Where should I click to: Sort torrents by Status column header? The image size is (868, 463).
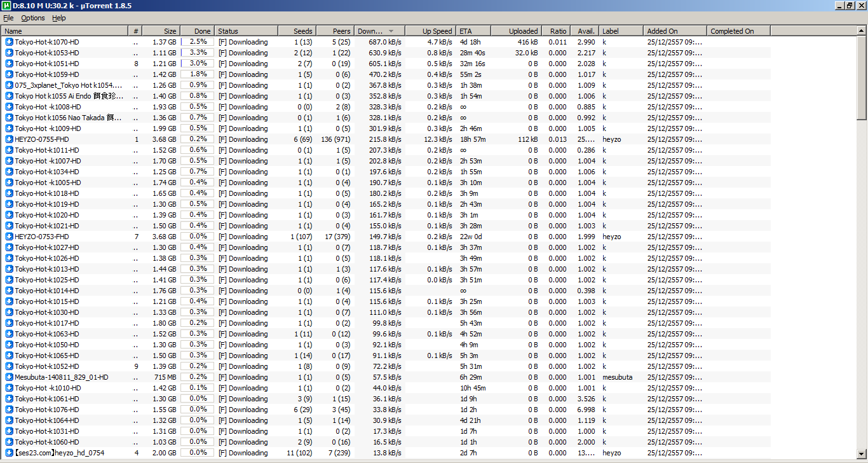tap(247, 31)
